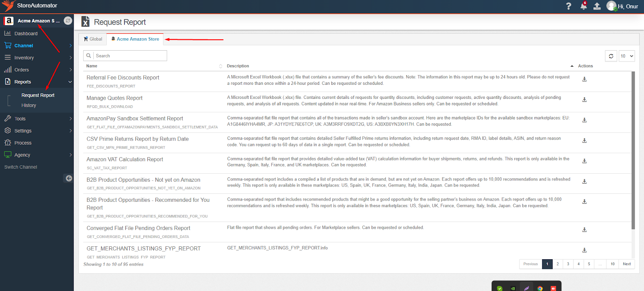
Task: Go to the Previous page
Action: [x=530, y=264]
